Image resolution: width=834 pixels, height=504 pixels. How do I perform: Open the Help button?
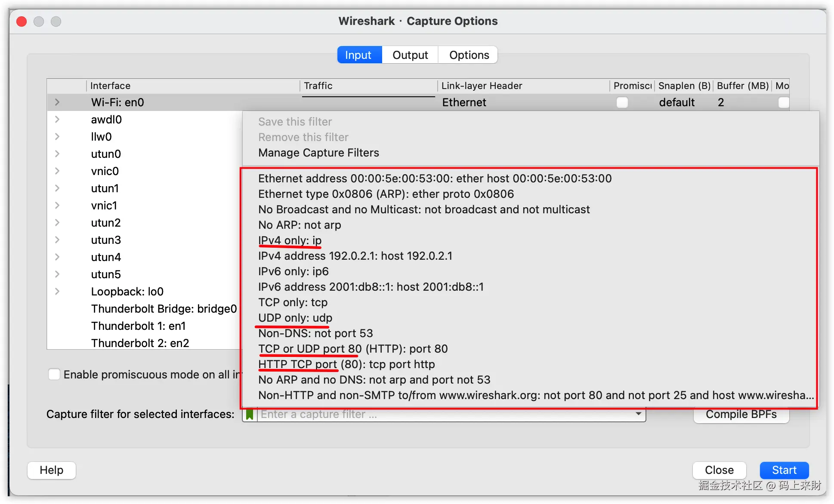click(52, 470)
